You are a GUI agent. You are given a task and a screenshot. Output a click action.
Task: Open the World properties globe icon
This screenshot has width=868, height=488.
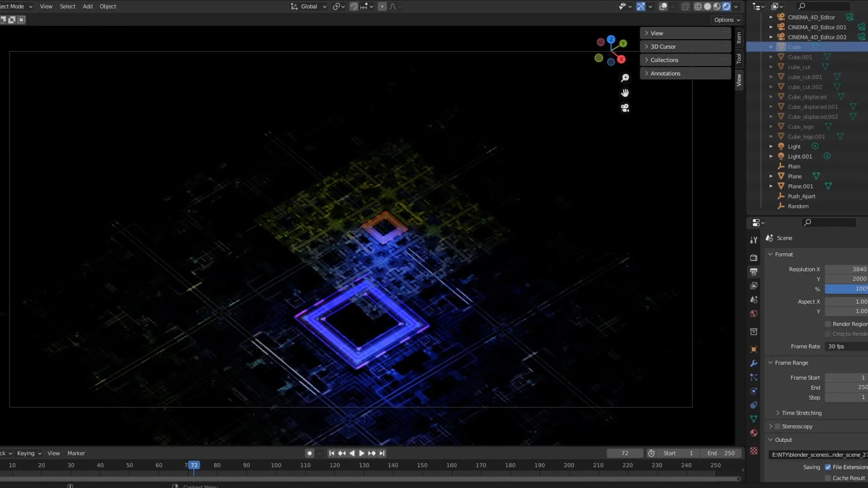pos(754,314)
